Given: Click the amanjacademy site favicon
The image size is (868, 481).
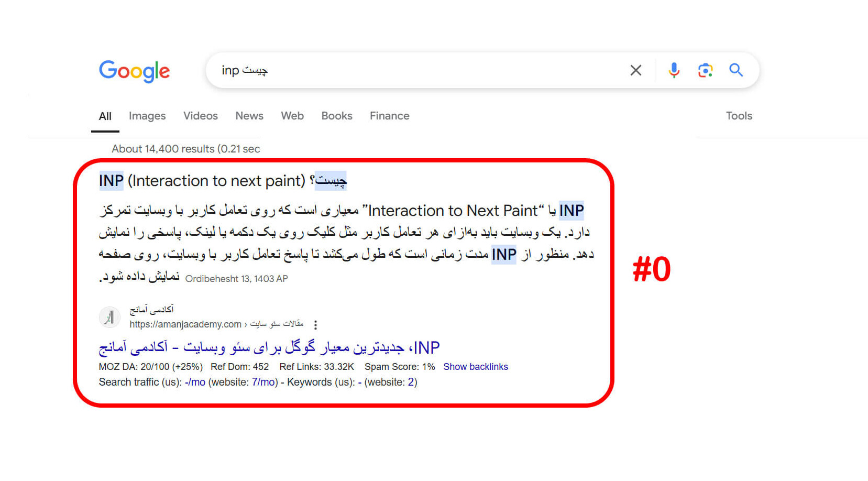Looking at the screenshot, I should pos(109,317).
